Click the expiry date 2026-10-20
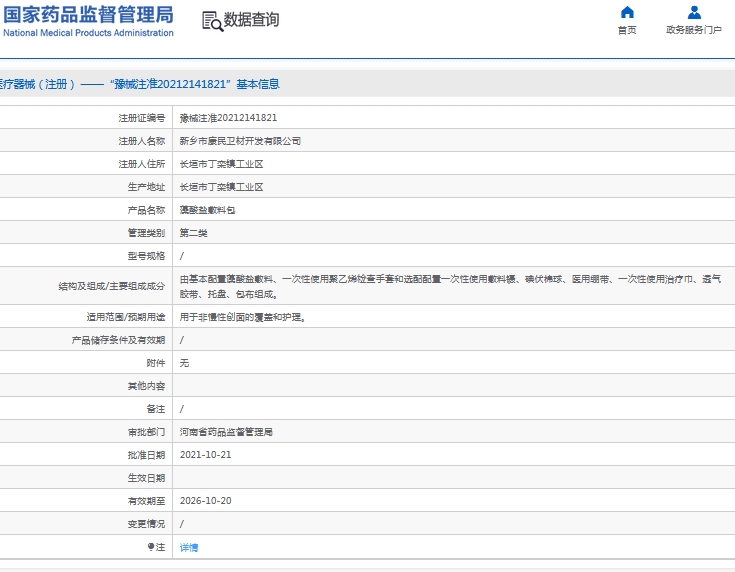The width and height of the screenshot is (735, 572). coord(205,501)
